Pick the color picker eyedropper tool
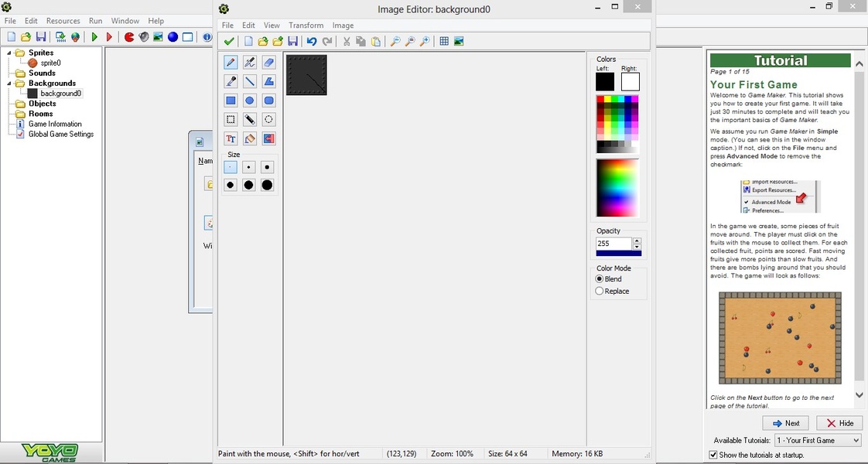This screenshot has width=868, height=464. [231, 81]
